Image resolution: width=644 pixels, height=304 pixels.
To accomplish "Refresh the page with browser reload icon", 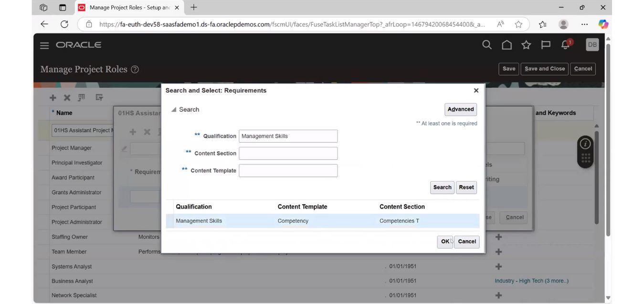I will 65,24.
